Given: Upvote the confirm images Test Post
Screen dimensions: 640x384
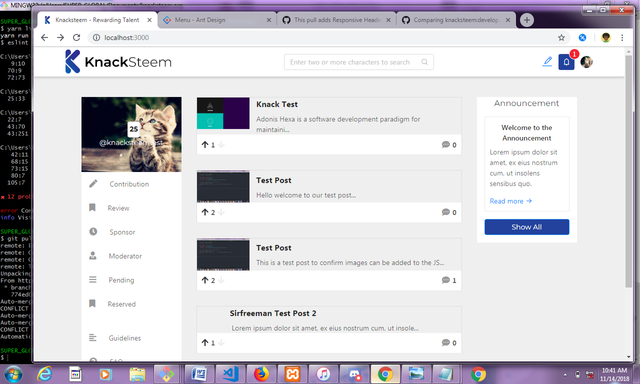Looking at the screenshot, I should [x=205, y=280].
